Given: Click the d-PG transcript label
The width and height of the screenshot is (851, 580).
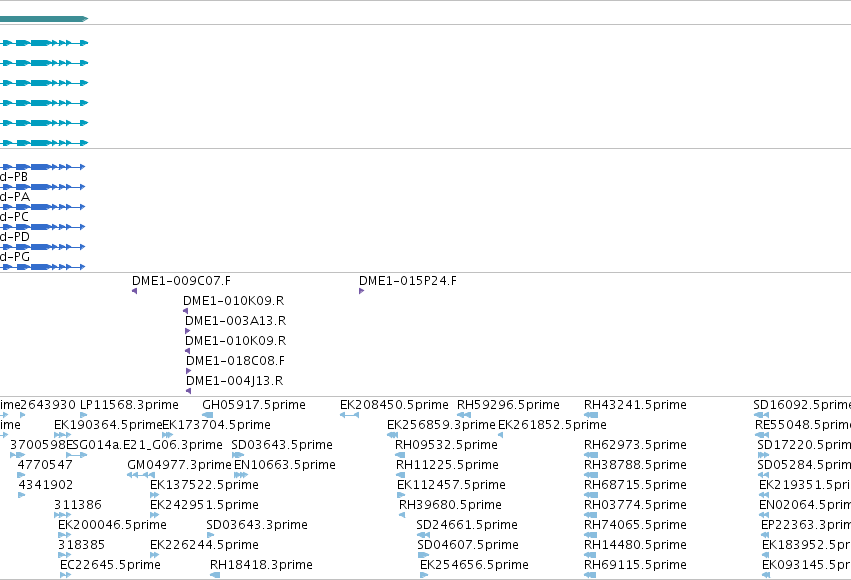Looking at the screenshot, I should coord(15,257).
